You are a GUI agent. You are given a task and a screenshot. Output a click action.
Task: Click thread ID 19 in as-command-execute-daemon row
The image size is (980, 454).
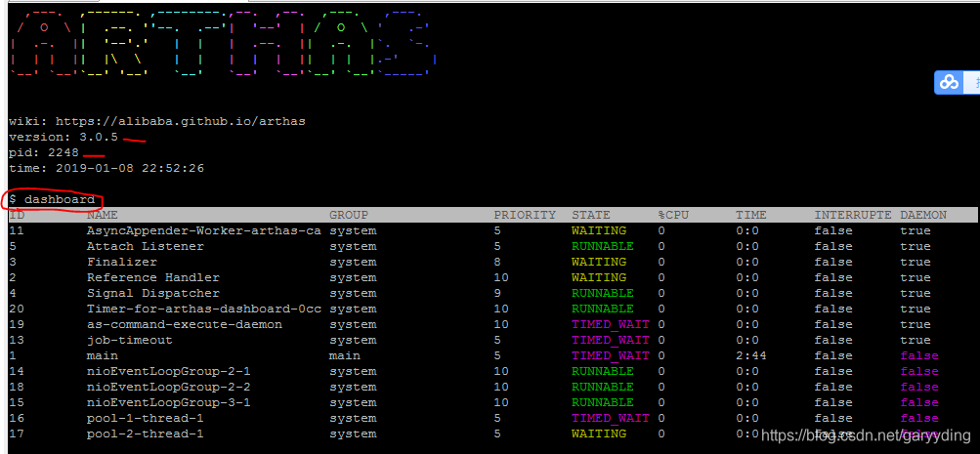pyautogui.click(x=17, y=325)
